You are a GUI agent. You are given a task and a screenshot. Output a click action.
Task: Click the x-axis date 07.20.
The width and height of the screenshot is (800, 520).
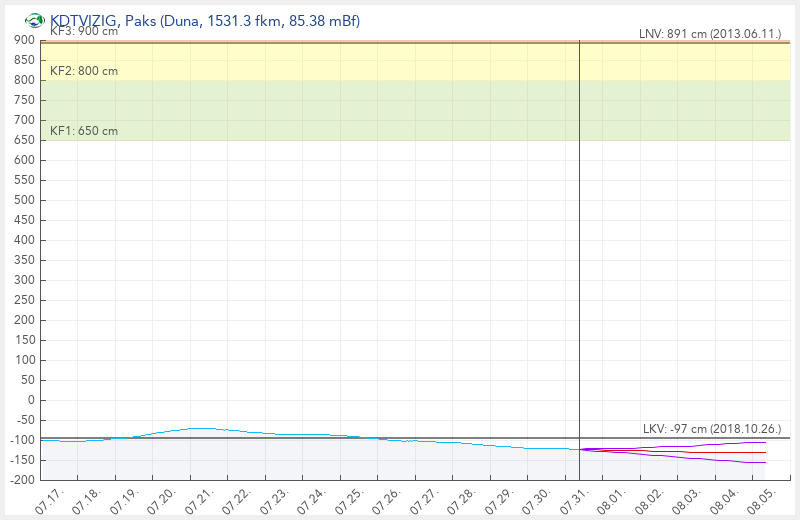click(162, 500)
